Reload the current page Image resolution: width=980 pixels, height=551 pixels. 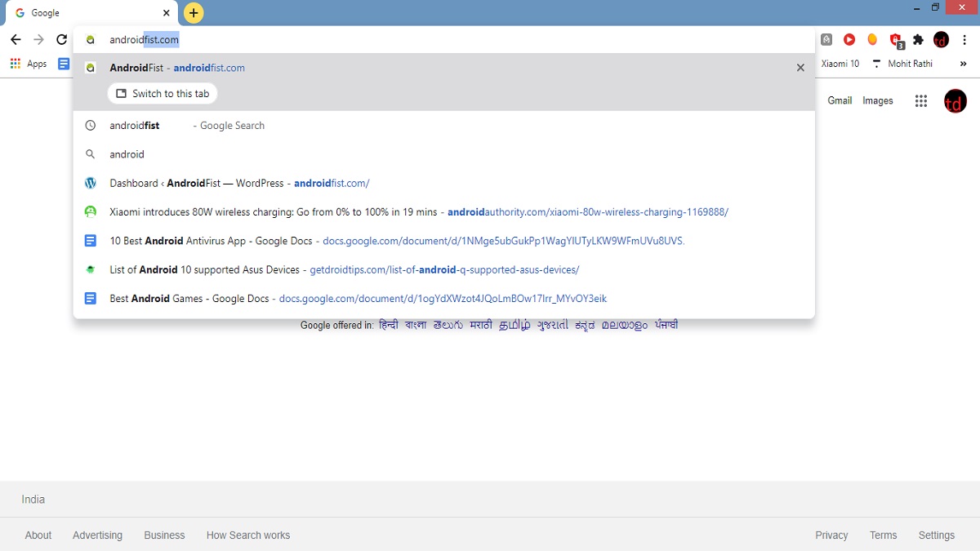61,39
